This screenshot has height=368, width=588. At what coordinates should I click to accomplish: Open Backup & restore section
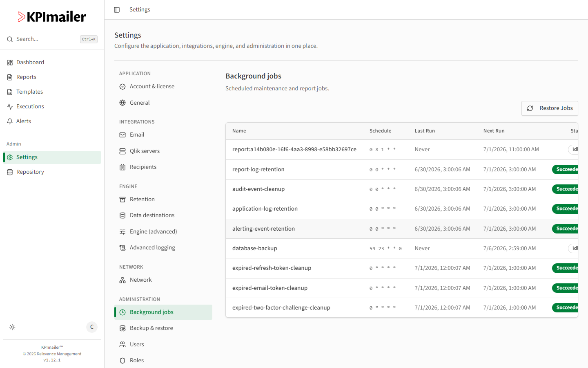click(x=163, y=328)
